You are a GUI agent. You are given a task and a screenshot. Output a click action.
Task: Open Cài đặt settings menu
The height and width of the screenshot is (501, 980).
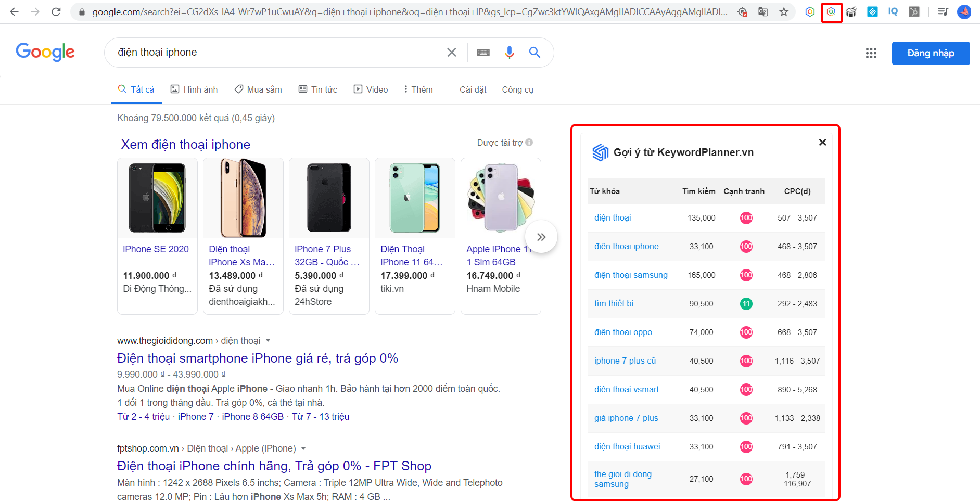coord(473,89)
